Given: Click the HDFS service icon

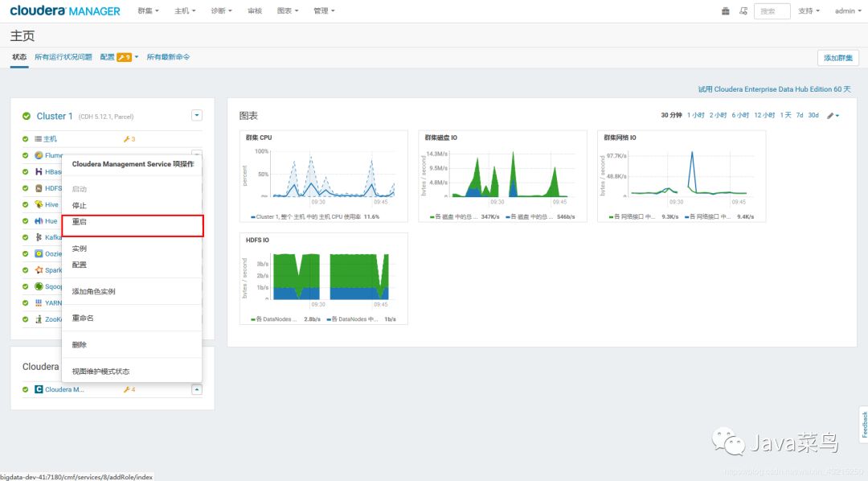Looking at the screenshot, I should coord(39,188).
